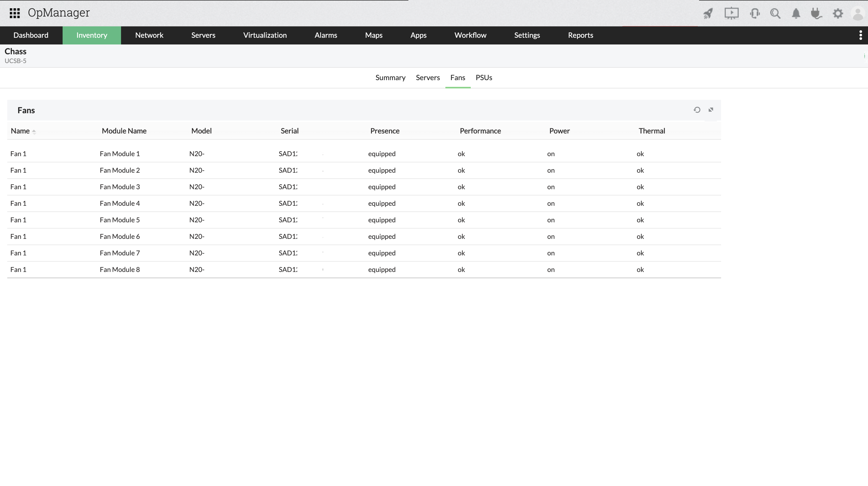868x486 pixels.
Task: Expand the Fans widget to full screen
Action: 711,110
